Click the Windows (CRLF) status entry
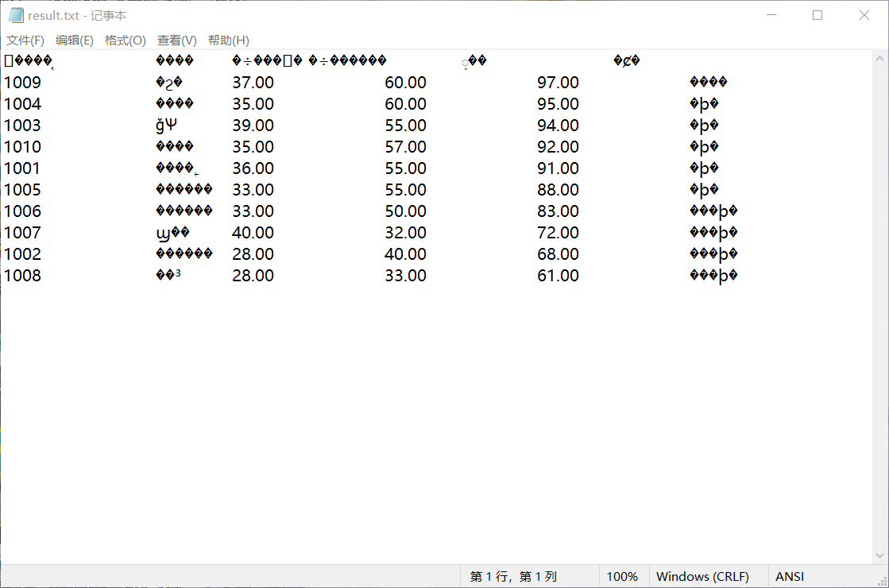Screen dimensions: 889x588 (702, 577)
